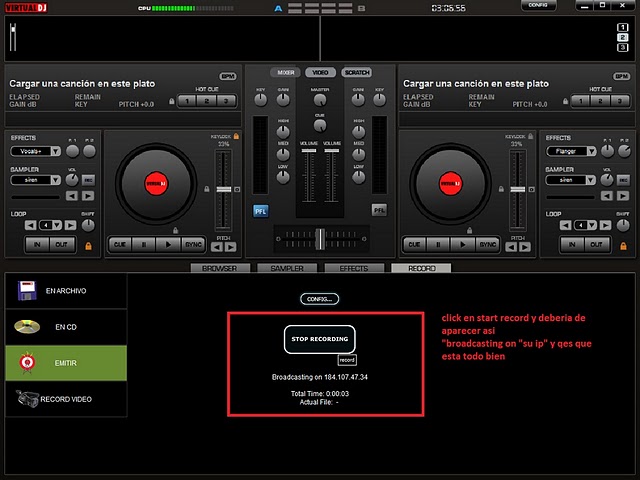Select the Record tab
The height and width of the screenshot is (480, 640).
[421, 268]
